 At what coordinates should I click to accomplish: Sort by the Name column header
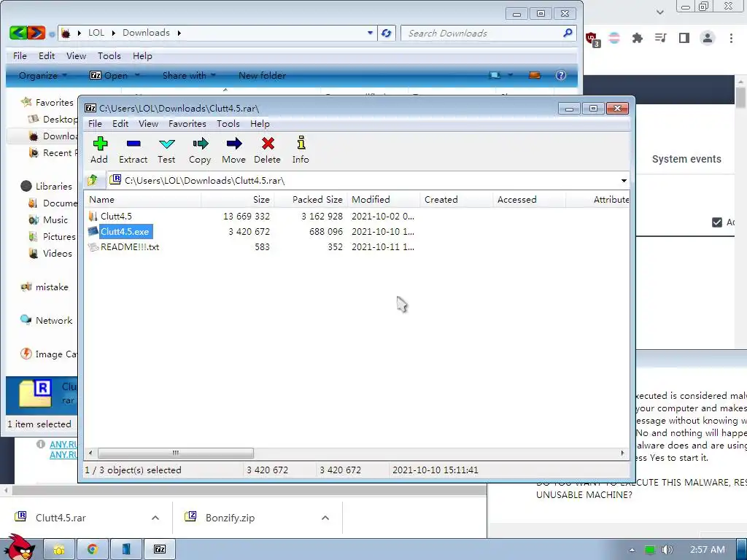(143, 200)
